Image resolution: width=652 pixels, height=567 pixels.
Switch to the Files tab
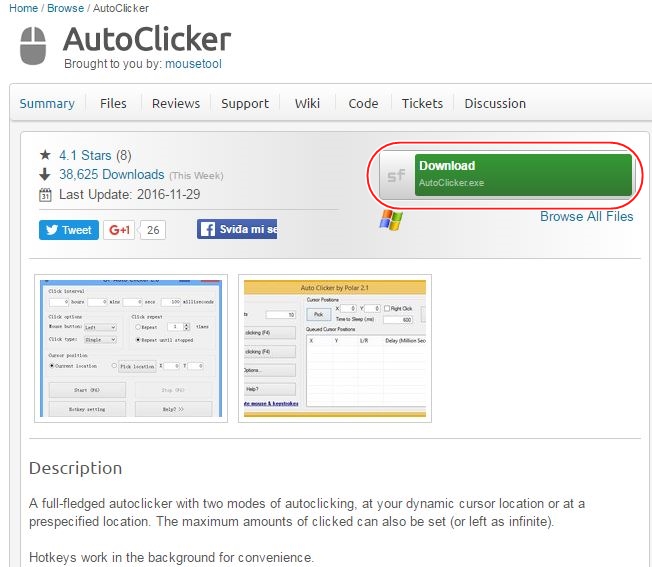[113, 104]
